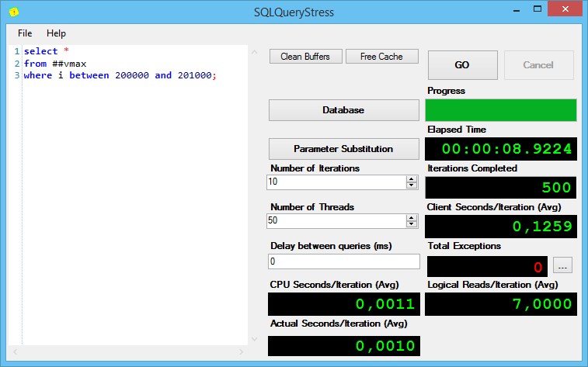This screenshot has height=367, width=588.
Task: Click the Clean Buffers button
Action: click(x=305, y=57)
